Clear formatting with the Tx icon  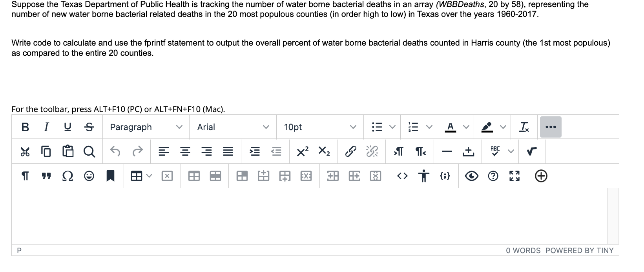click(524, 127)
